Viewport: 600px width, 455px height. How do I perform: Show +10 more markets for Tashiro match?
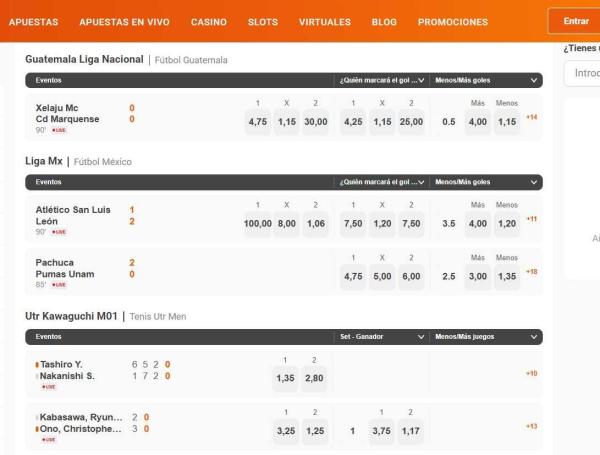[532, 373]
